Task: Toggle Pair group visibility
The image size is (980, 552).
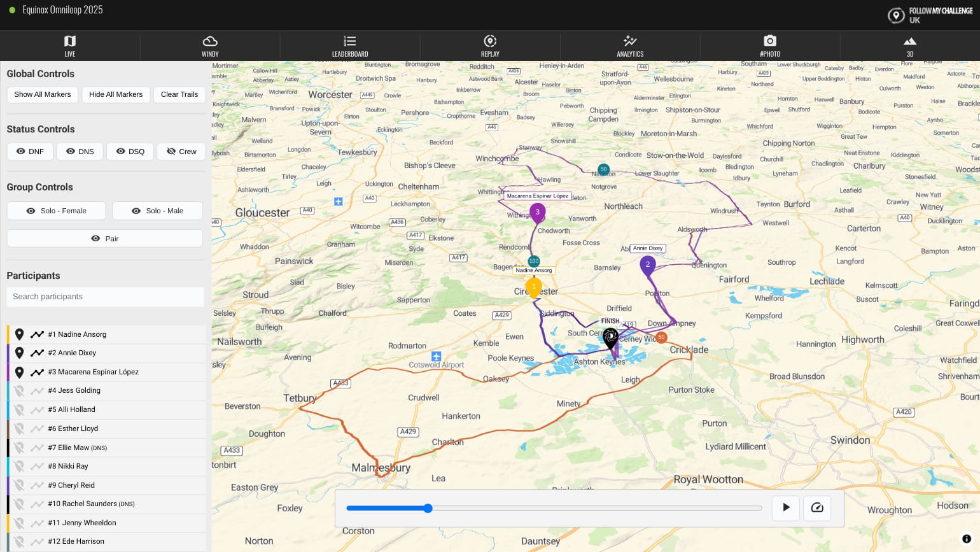Action: (105, 239)
